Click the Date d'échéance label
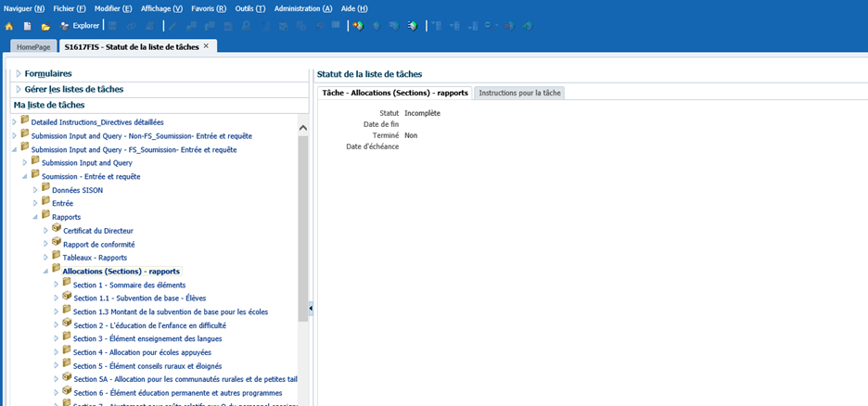 click(372, 146)
